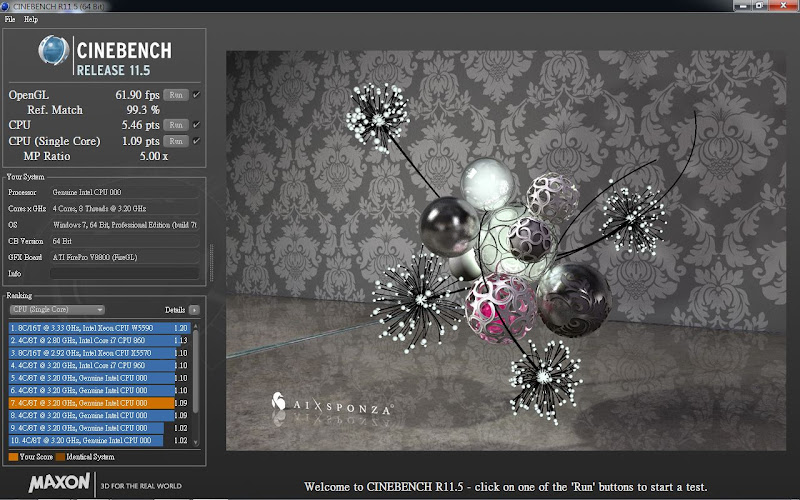Run the CPU benchmark

click(176, 125)
